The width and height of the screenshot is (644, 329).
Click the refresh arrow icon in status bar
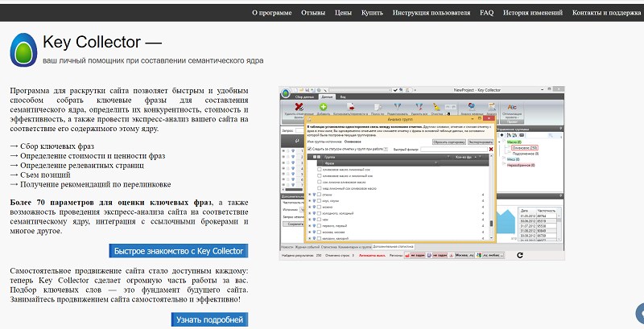(520, 255)
